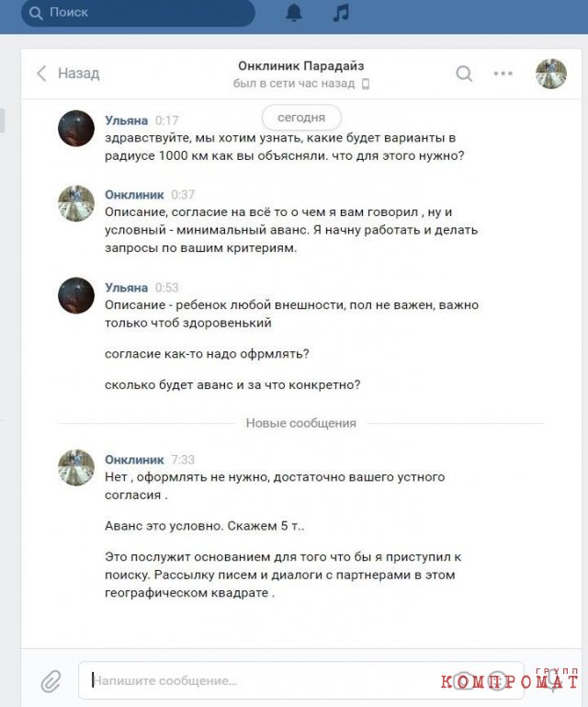Click the search magnifier in chat header
Image resolution: width=588 pixels, height=707 pixels.
tap(464, 74)
